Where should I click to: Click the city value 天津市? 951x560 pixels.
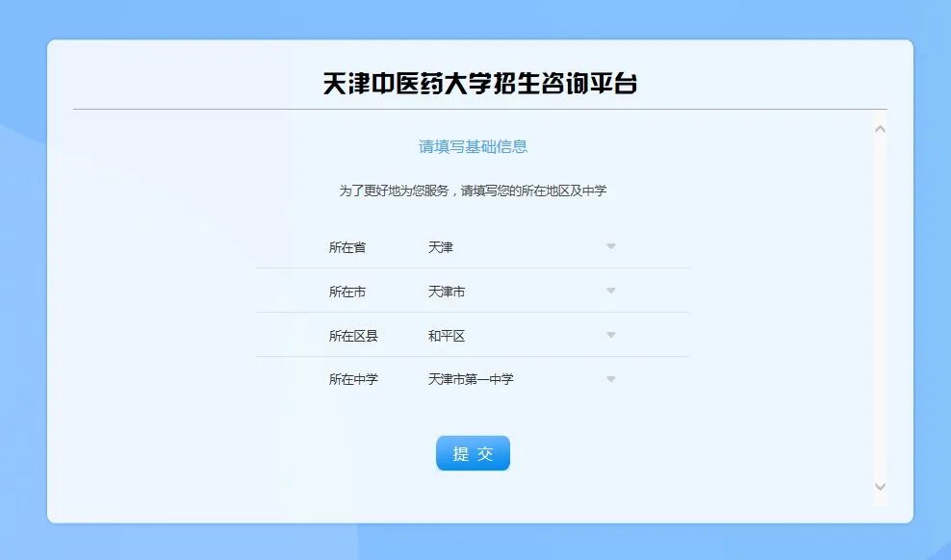447,292
